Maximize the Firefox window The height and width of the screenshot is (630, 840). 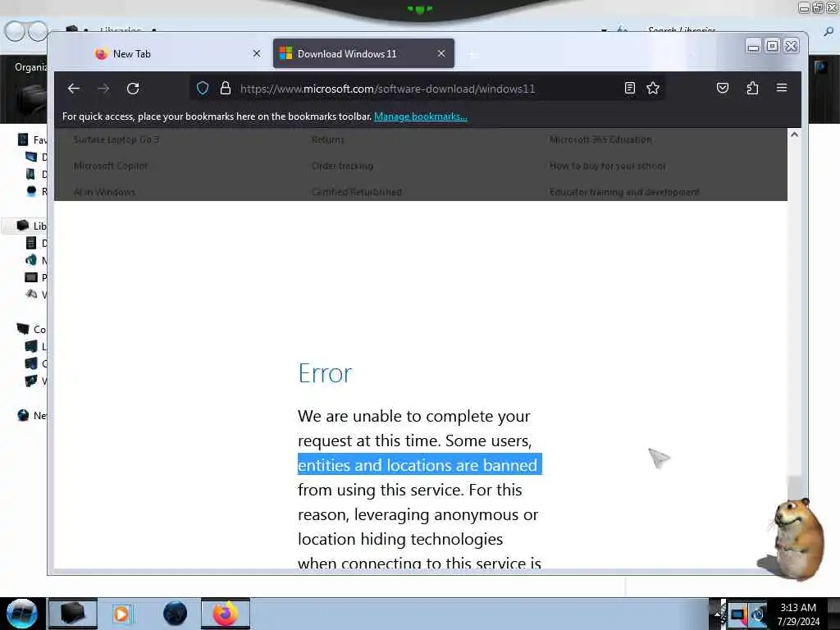(772, 46)
